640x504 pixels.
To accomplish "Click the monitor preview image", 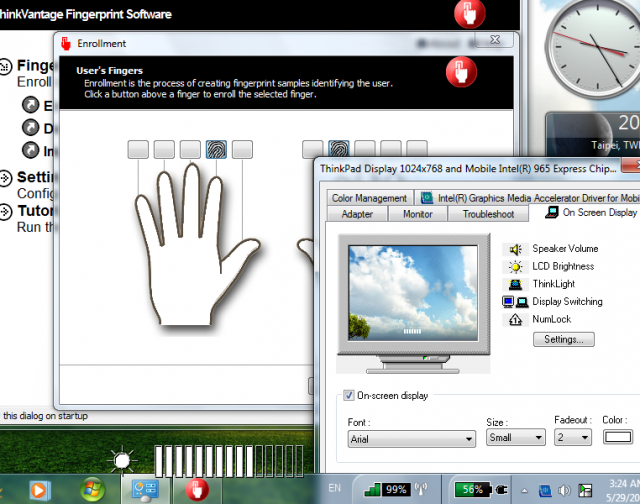I will (413, 293).
